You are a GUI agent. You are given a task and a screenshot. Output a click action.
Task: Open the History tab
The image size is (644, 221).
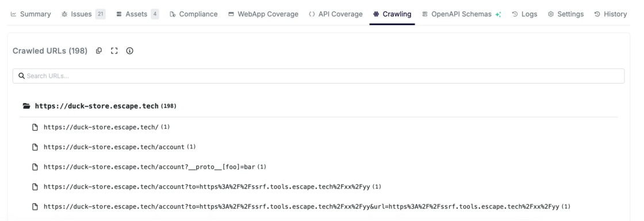click(610, 14)
